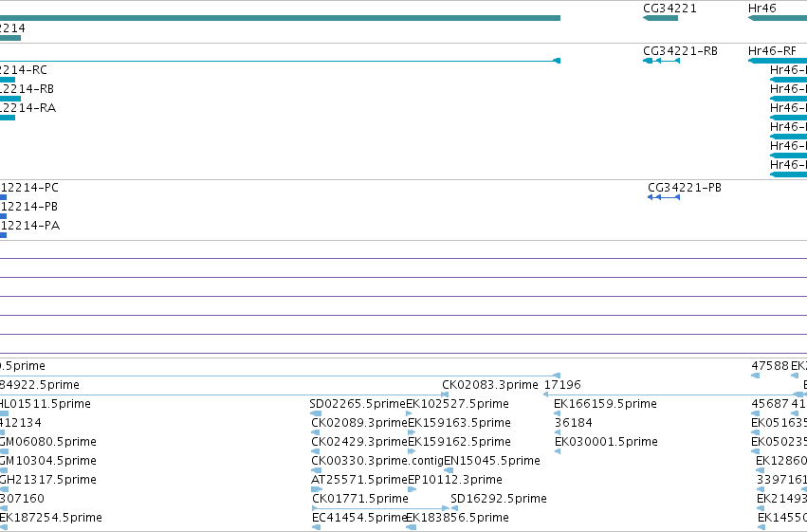The image size is (807, 532).
Task: Open the EN15045.5prime EST label
Action: pos(492,461)
